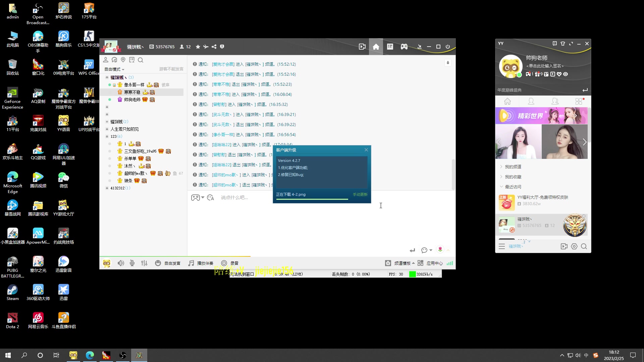Favorite the channel with star icon
This screenshot has width=644, height=362.
click(x=198, y=47)
